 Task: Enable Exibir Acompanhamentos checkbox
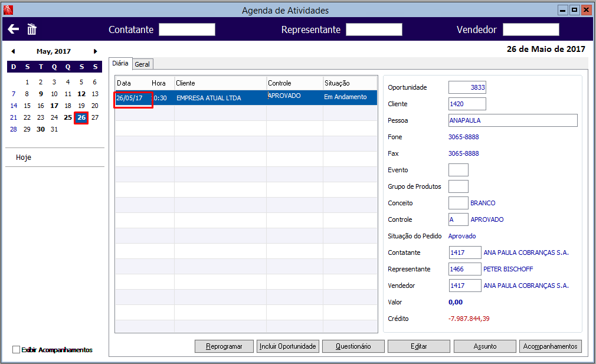(16, 350)
